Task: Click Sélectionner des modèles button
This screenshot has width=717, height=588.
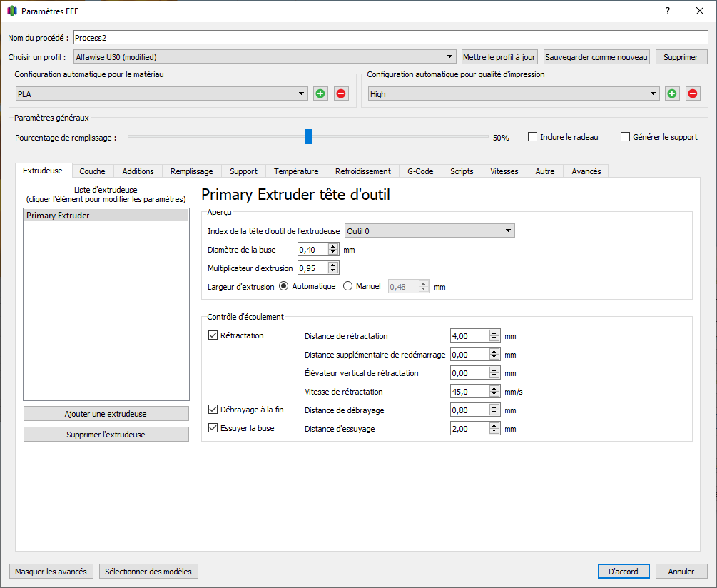Action: pyautogui.click(x=148, y=571)
